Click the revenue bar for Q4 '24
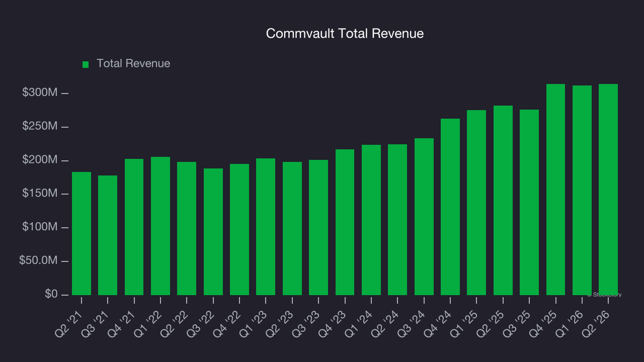 (450, 207)
